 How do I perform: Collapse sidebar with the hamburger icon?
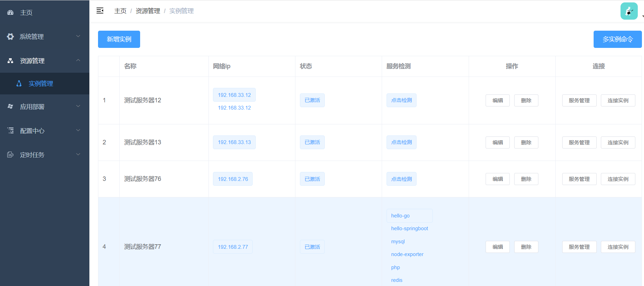tap(100, 11)
